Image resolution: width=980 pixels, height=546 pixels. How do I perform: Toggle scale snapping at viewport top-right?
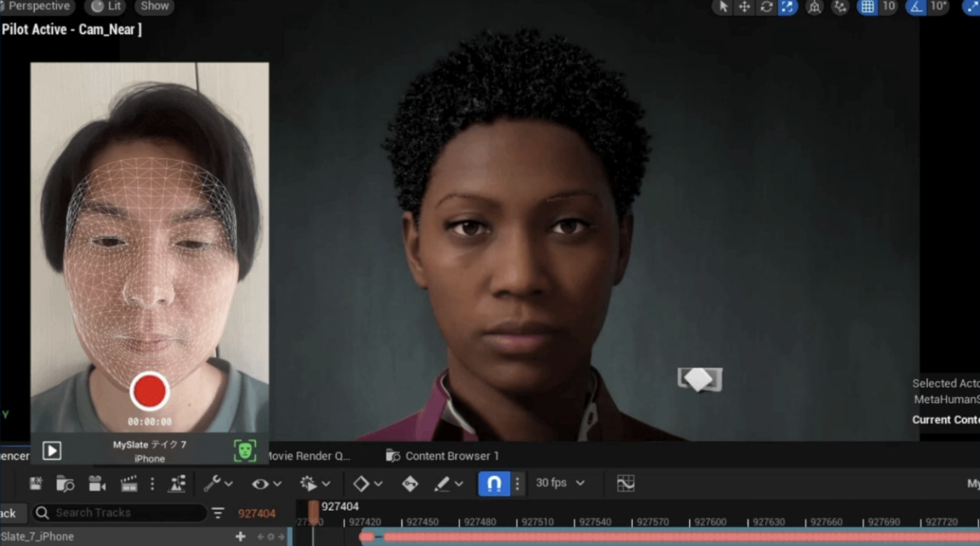pyautogui.click(x=971, y=7)
